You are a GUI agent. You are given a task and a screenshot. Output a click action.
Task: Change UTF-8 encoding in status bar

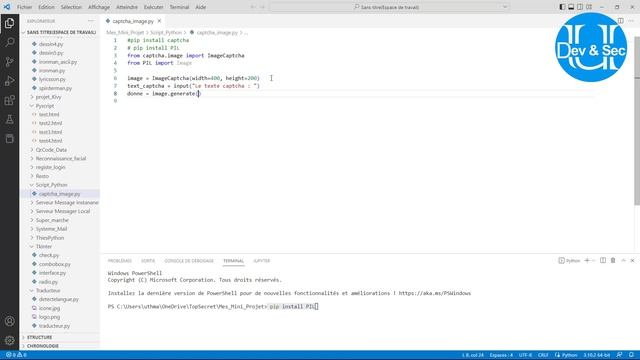coord(525,355)
